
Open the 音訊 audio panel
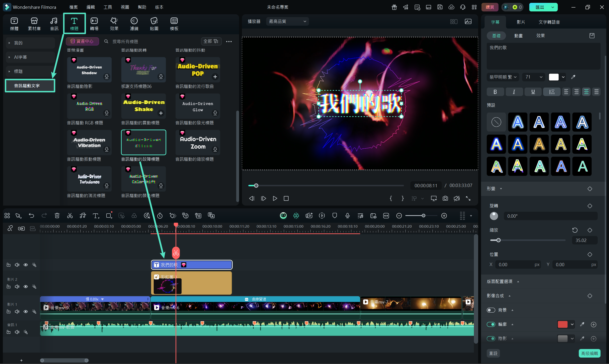(x=54, y=24)
